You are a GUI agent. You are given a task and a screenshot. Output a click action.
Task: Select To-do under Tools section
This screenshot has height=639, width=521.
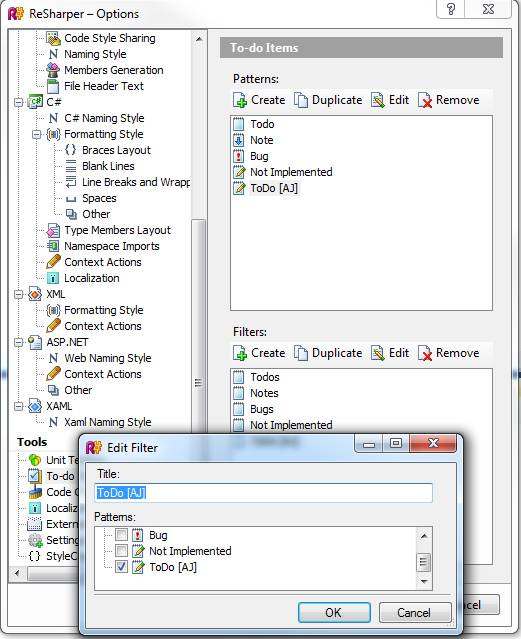[x=52, y=476]
